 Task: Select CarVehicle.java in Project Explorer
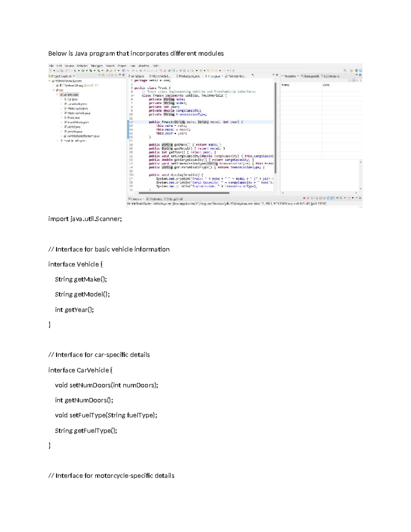(76, 104)
